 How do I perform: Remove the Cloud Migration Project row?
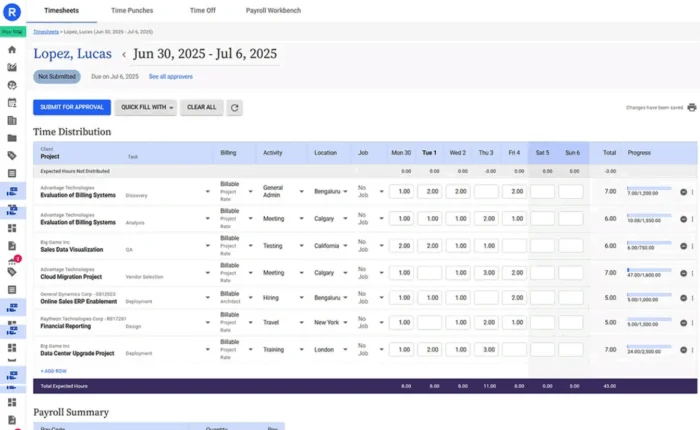[683, 273]
